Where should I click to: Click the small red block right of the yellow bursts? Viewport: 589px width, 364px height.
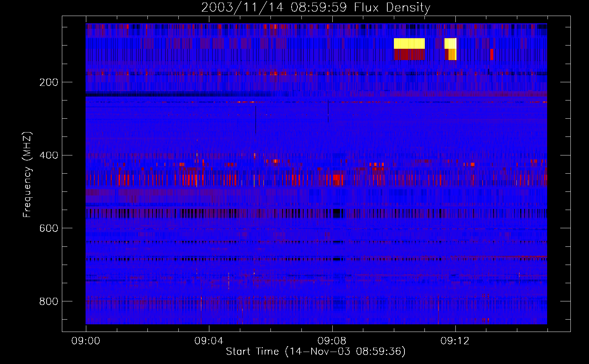pos(492,54)
